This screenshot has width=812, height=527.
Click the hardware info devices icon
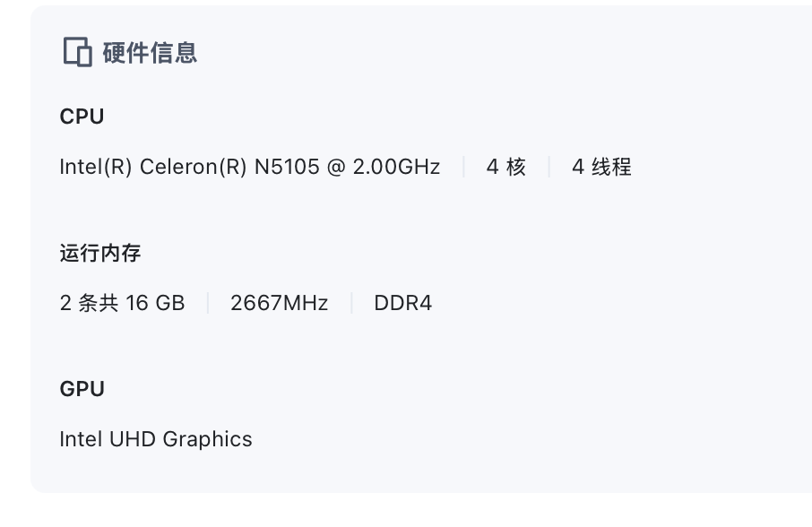pos(78,53)
